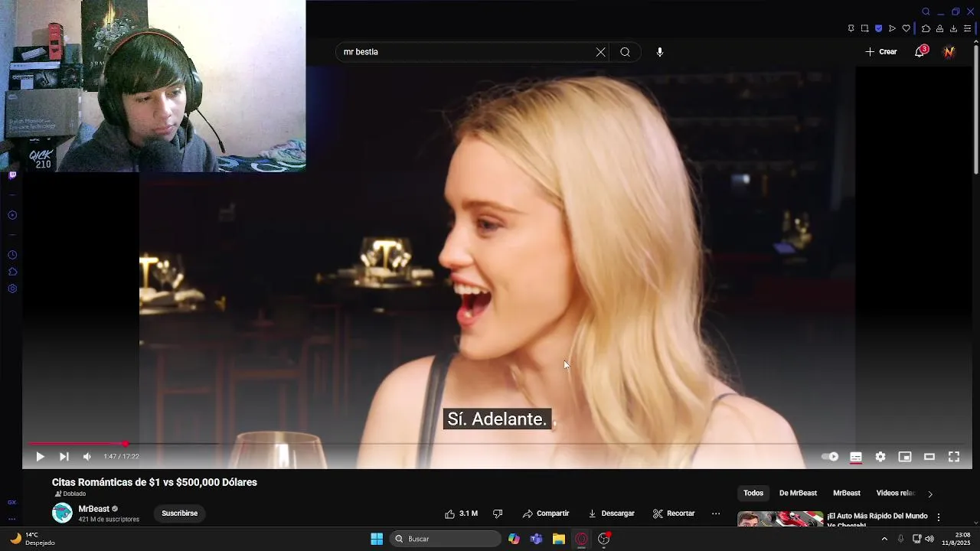Select the Videos relacionados chip
The width and height of the screenshot is (980, 551).
click(896, 494)
